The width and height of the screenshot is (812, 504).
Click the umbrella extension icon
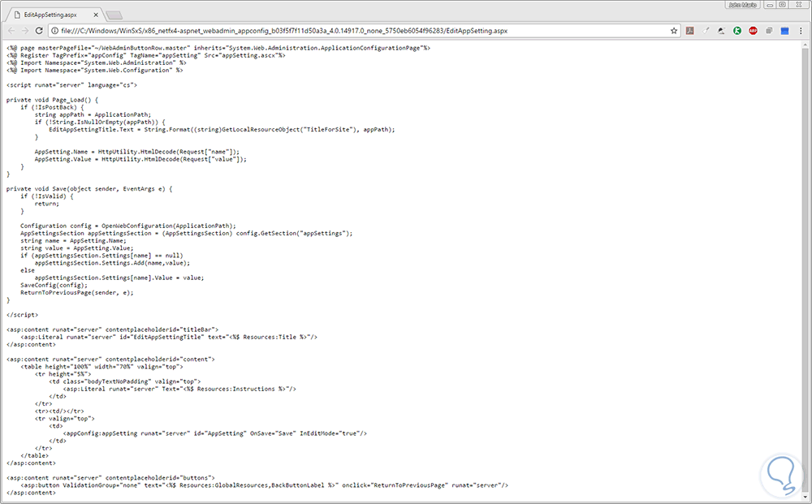pyautogui.click(x=721, y=31)
